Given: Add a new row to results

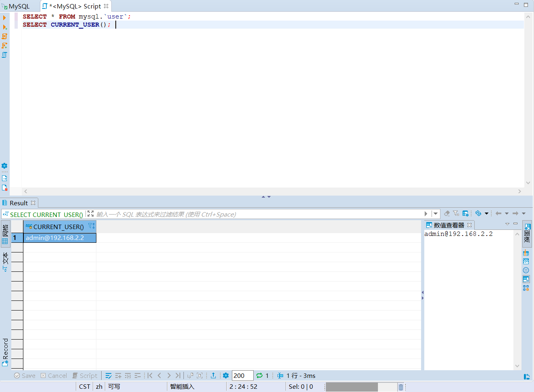Looking at the screenshot, I should point(118,375).
